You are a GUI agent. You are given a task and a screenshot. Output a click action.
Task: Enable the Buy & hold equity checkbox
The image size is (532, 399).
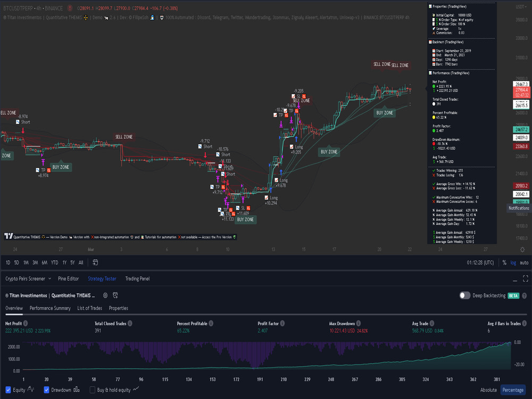[92, 389]
